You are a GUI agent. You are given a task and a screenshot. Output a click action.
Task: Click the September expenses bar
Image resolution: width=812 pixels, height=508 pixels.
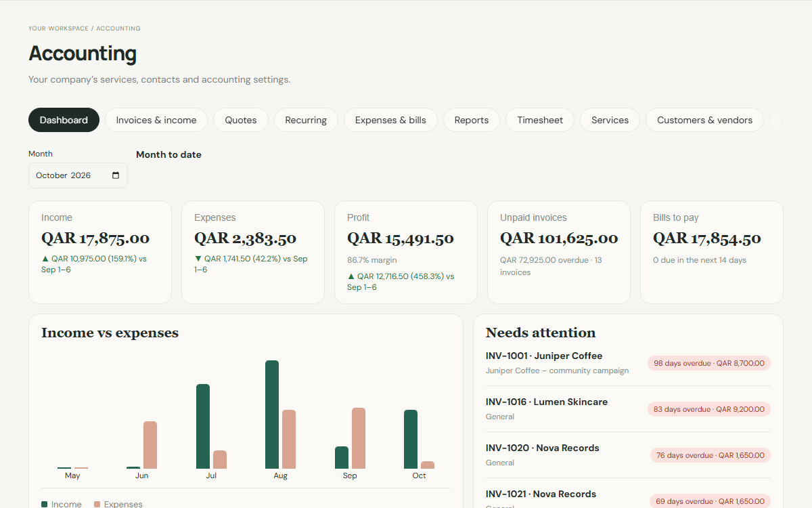[359, 438]
